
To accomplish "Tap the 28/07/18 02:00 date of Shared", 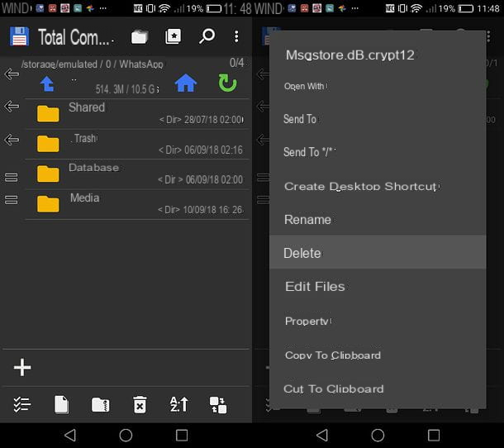I will pos(214,120).
